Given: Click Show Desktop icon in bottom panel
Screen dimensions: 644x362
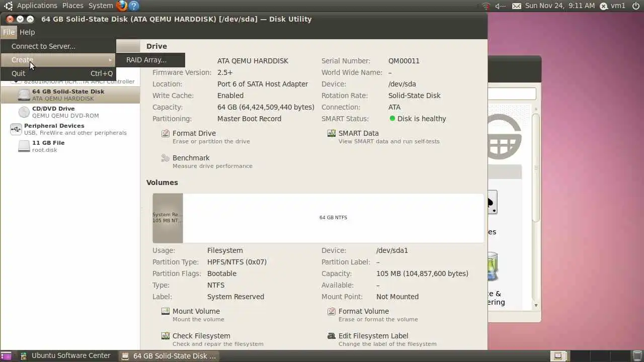Looking at the screenshot, I should coord(6,356).
